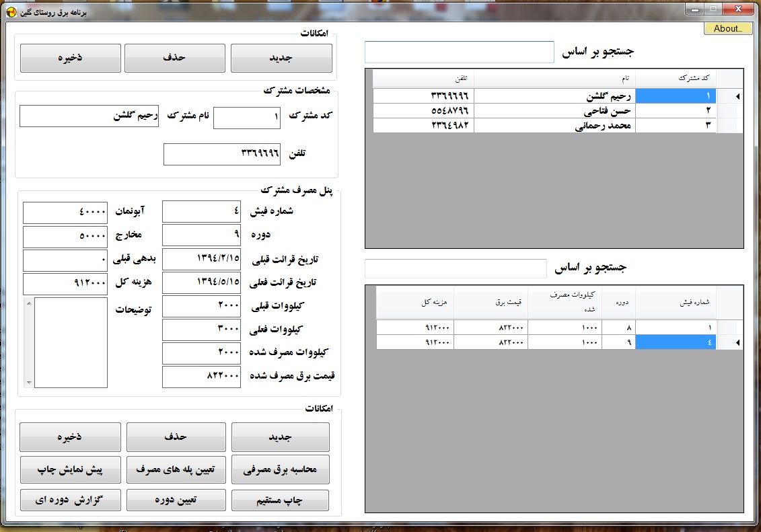The image size is (761, 532).
Task: Click جدید button in bottom امکانات group
Action: point(281,437)
